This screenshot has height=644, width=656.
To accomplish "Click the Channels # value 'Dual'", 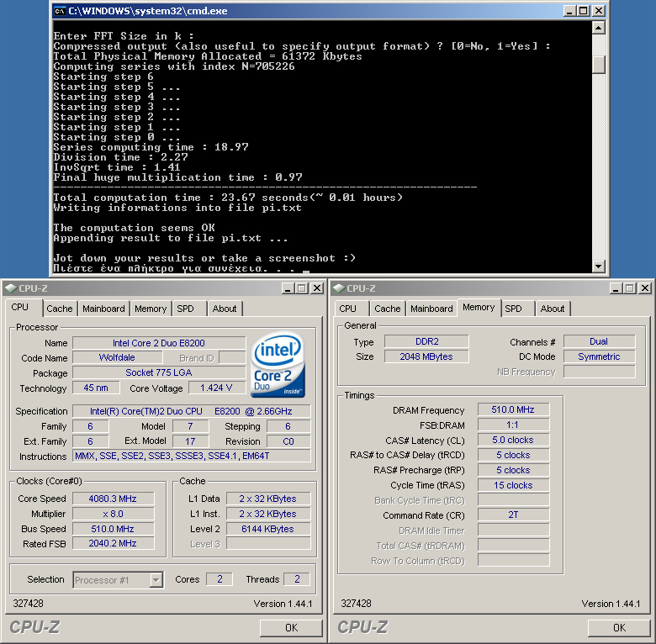I will [x=599, y=341].
